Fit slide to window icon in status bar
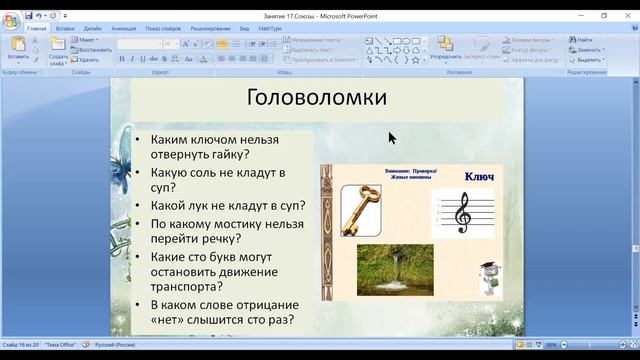Viewport: 640px width, 360px height. (x=634, y=345)
